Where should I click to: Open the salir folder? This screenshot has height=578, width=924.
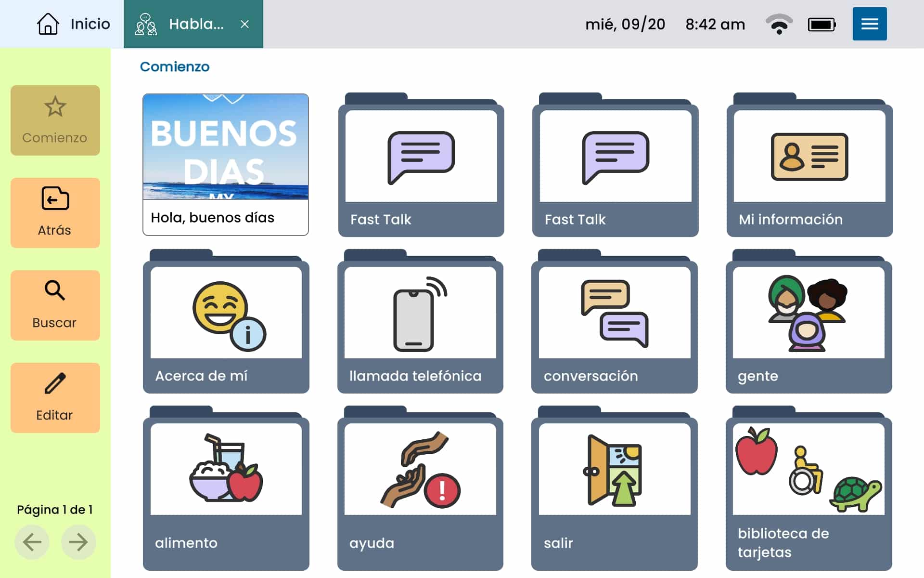click(x=614, y=489)
